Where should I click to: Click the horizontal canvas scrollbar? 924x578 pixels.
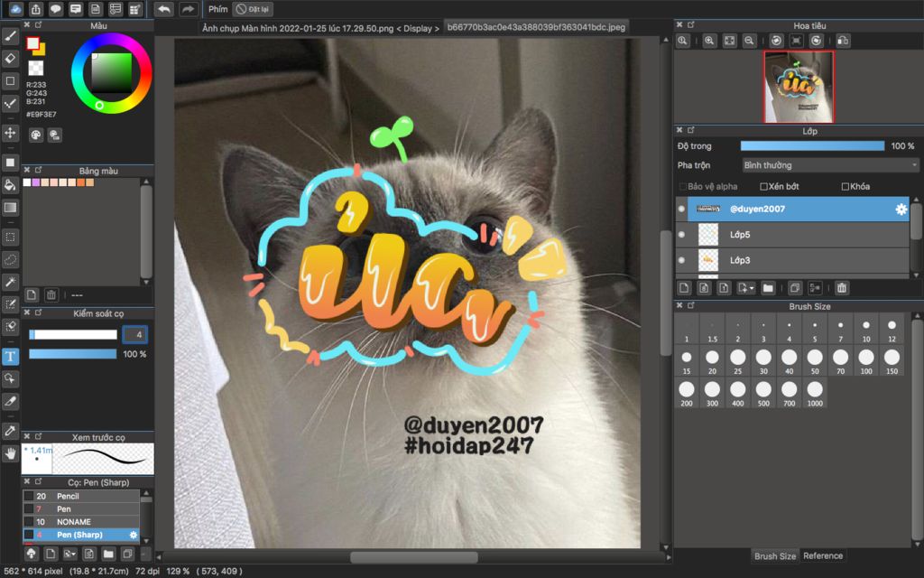[413, 557]
